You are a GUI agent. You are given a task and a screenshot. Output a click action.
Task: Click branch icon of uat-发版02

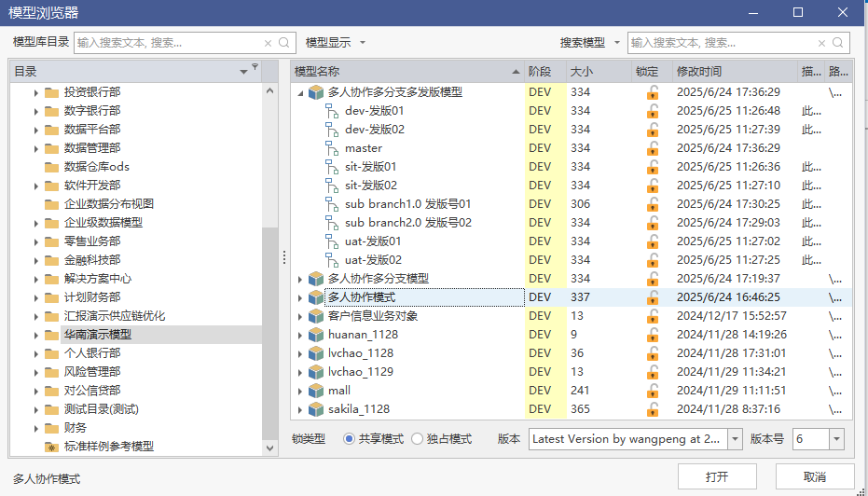[332, 260]
